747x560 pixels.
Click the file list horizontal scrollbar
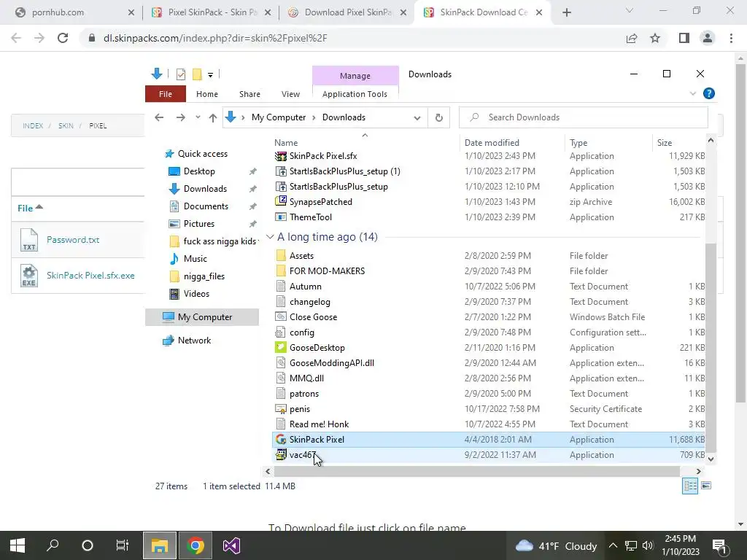pyautogui.click(x=476, y=471)
